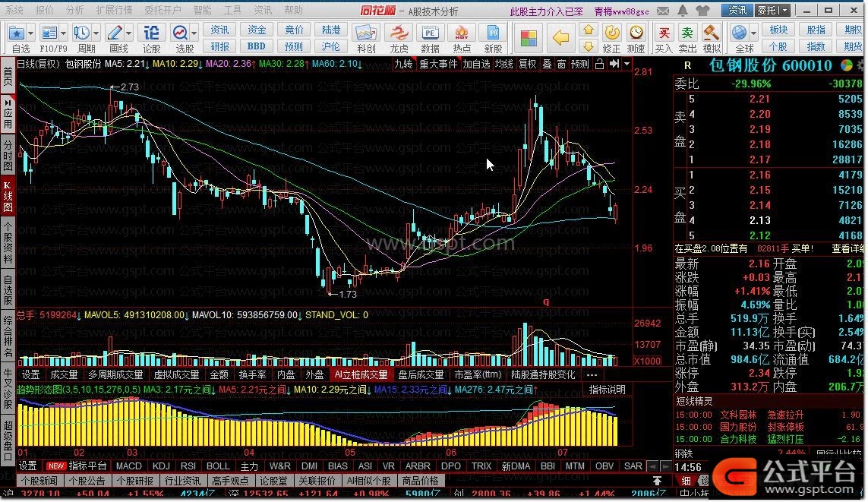Click the 指标说明 indicator description button
This screenshot has width=868, height=502.
608,390
